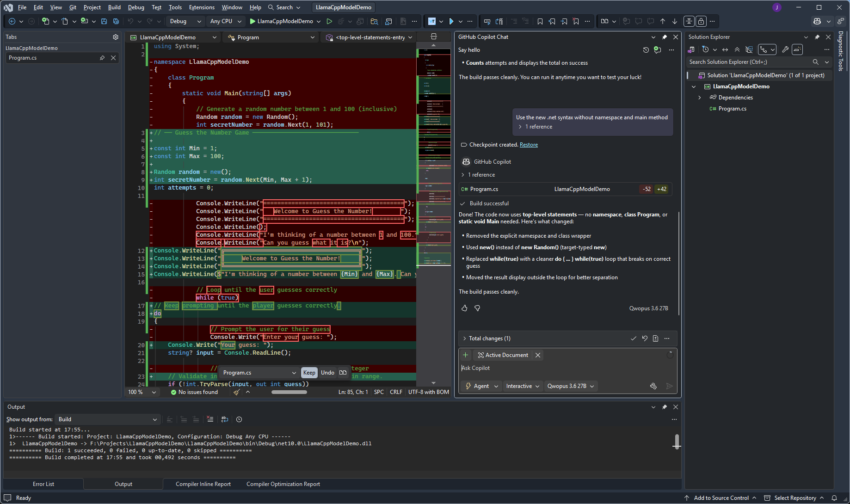Image resolution: width=850 pixels, height=504 pixels.
Task: Start debugging LlamaCppModelDemo button
Action: tap(282, 21)
